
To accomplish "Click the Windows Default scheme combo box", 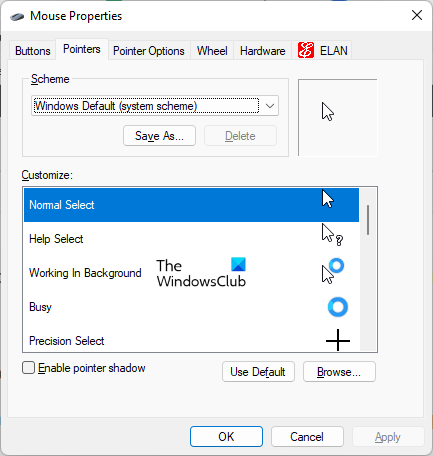I will click(x=155, y=106).
